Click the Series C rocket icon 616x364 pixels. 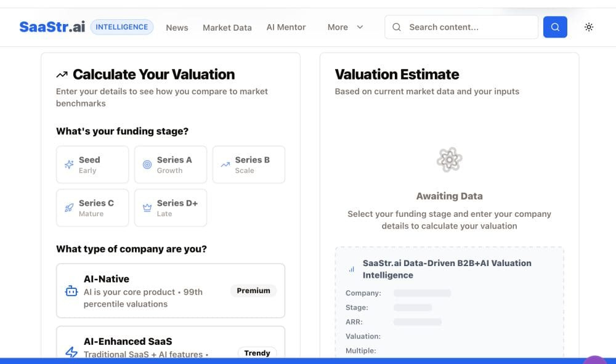[69, 208]
